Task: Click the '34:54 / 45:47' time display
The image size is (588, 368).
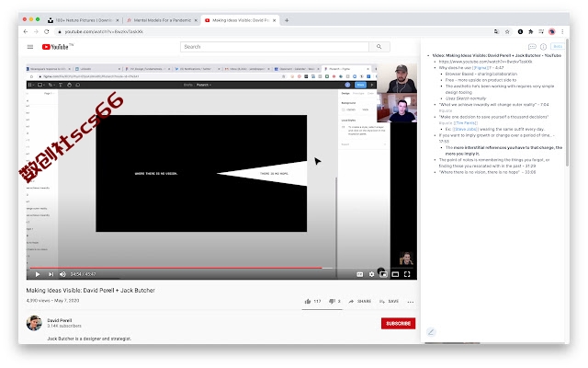Action: [83, 274]
